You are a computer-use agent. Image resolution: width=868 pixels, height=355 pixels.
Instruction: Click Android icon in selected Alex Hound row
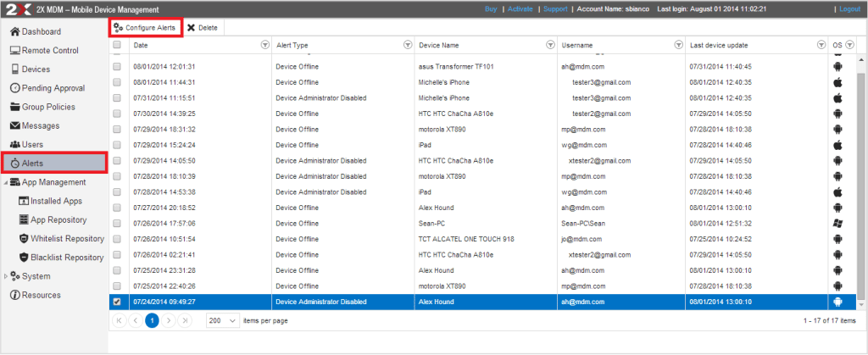pos(837,302)
